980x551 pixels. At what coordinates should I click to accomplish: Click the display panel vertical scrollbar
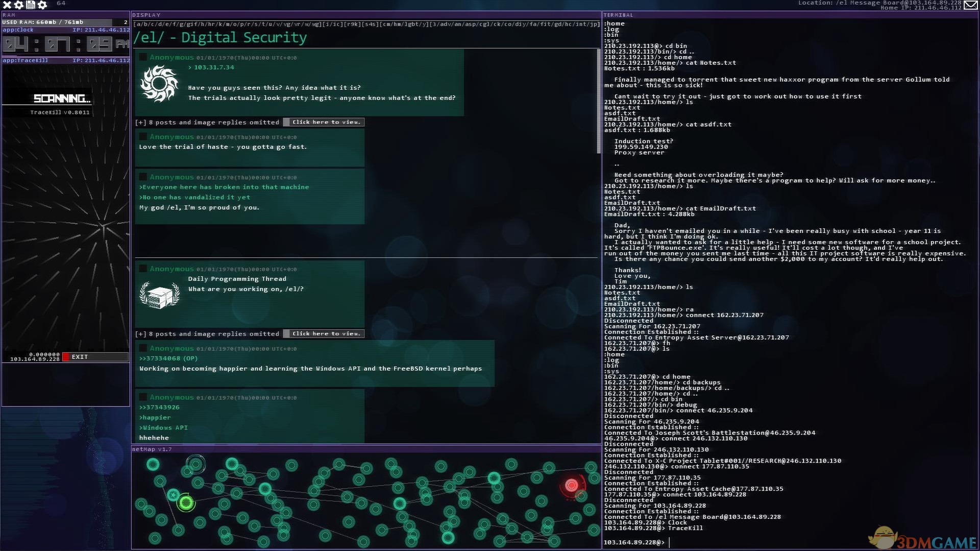pos(599,101)
